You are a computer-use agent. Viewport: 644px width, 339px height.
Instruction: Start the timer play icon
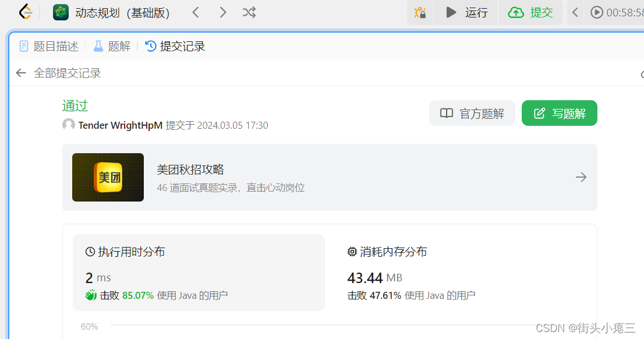(597, 12)
